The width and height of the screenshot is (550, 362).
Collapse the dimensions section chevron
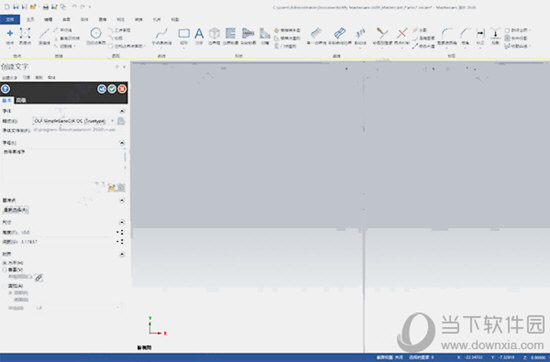click(x=122, y=222)
